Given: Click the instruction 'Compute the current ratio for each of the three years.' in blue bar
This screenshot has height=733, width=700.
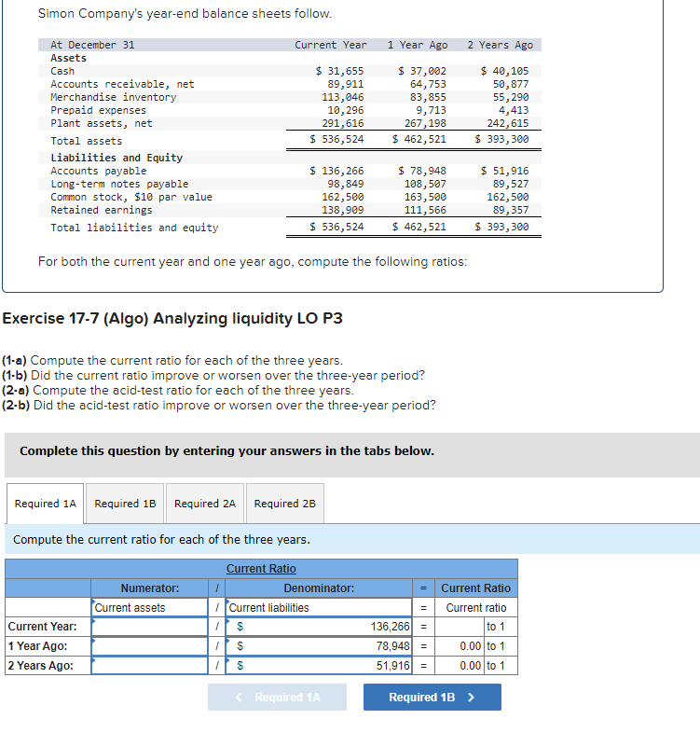Looking at the screenshot, I should [x=161, y=539].
